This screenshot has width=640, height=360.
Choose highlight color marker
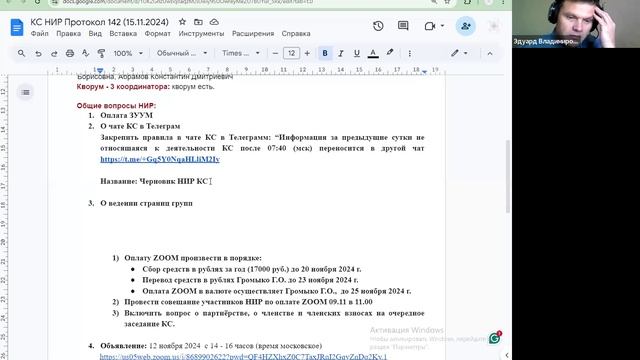click(x=390, y=53)
